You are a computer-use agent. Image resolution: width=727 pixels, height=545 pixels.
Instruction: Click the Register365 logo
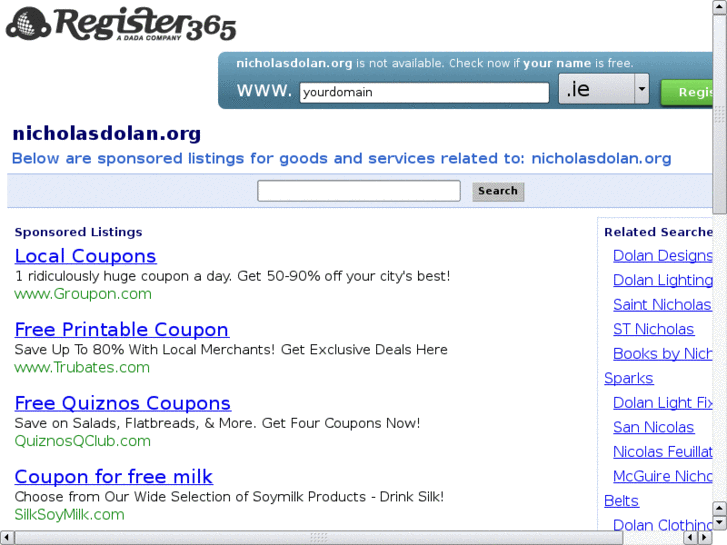121,24
